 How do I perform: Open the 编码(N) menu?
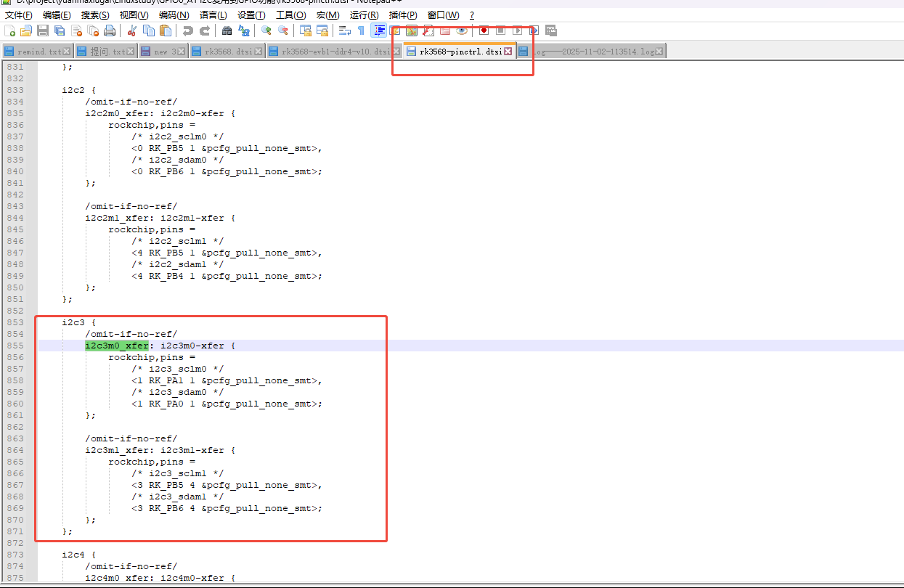click(174, 15)
